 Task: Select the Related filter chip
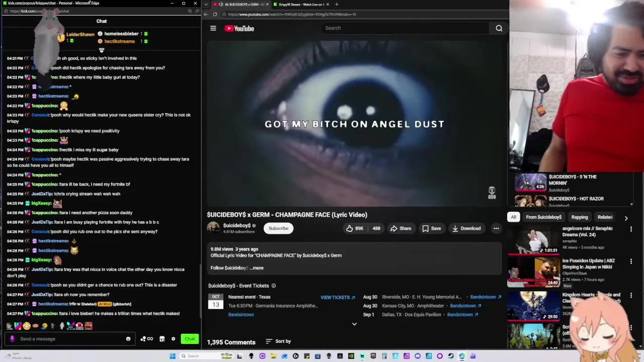(x=605, y=217)
